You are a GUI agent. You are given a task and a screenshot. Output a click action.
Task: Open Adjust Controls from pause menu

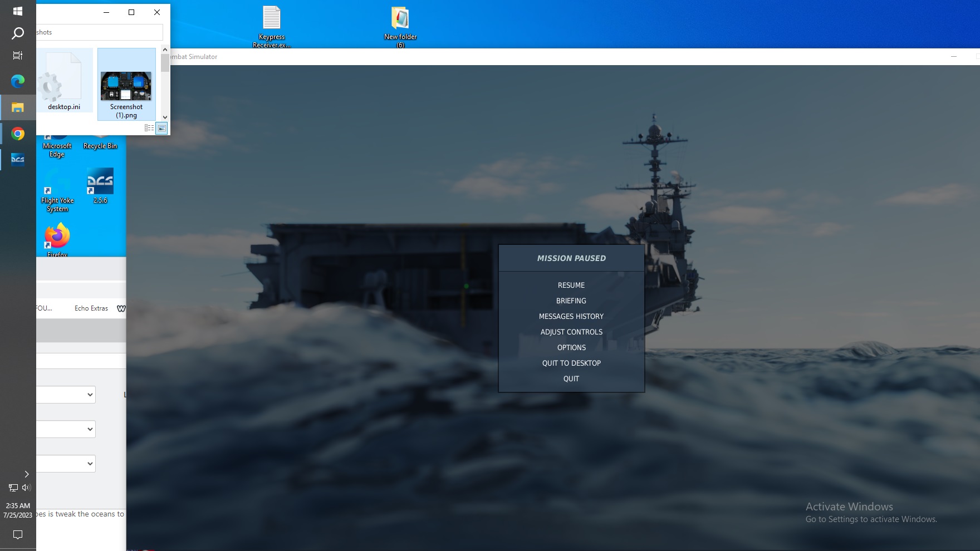click(571, 332)
